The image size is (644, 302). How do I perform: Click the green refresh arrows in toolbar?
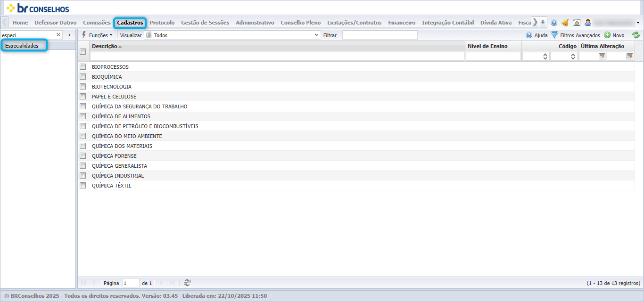coord(636,35)
